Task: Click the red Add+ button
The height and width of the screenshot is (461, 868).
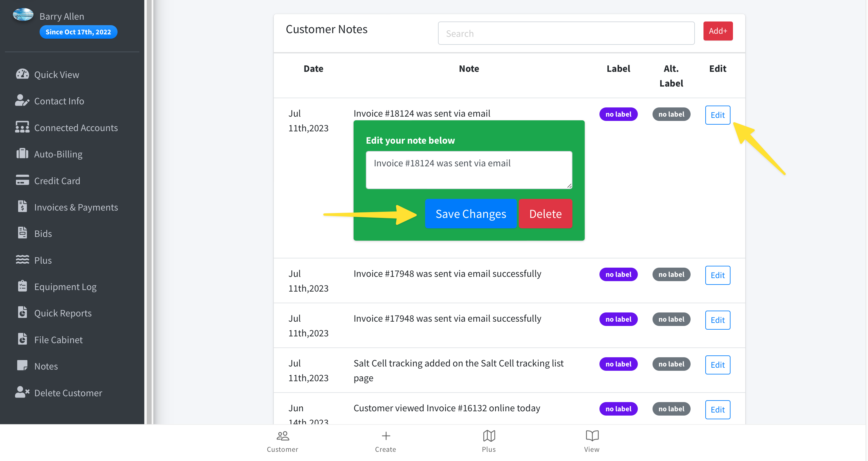Action: 718,31
